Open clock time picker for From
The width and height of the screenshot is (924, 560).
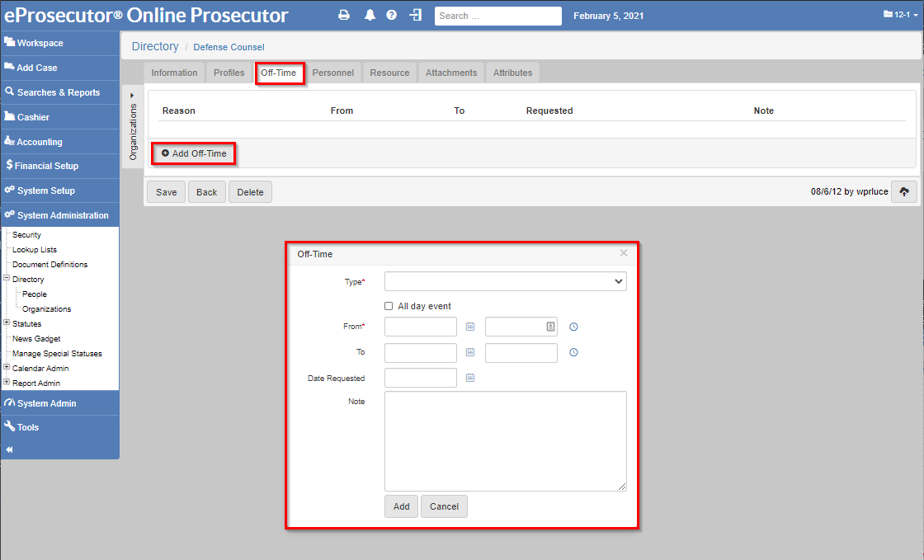coord(573,327)
